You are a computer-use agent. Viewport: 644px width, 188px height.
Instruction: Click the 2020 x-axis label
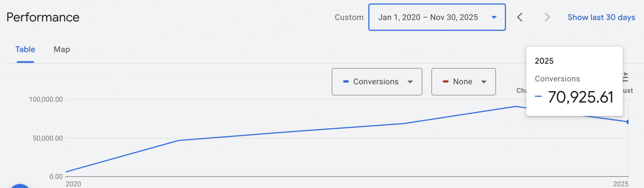click(x=73, y=184)
